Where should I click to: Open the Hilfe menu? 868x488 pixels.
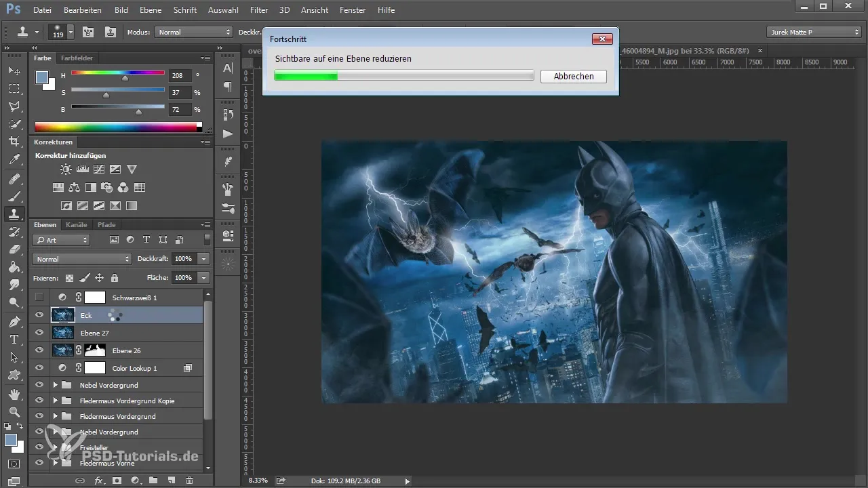click(386, 10)
